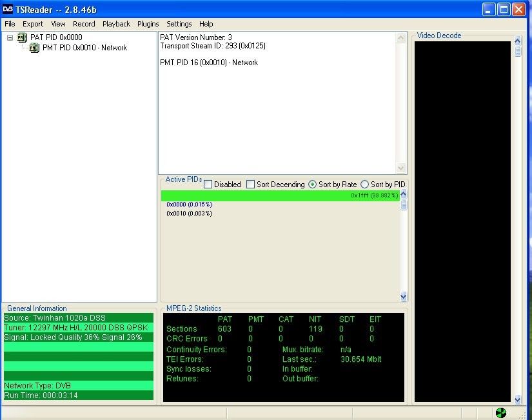The width and height of the screenshot is (532, 420).
Task: Maximize the TSReader window
Action: [x=504, y=10]
